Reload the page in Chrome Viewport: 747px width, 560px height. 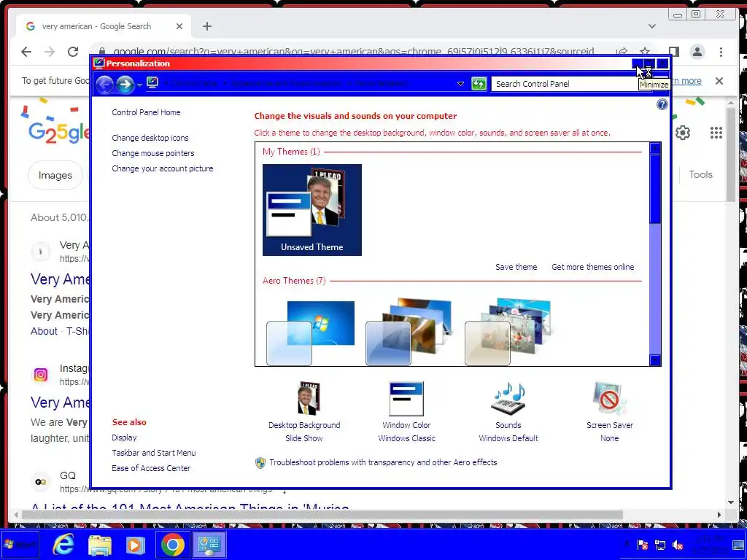click(73, 52)
